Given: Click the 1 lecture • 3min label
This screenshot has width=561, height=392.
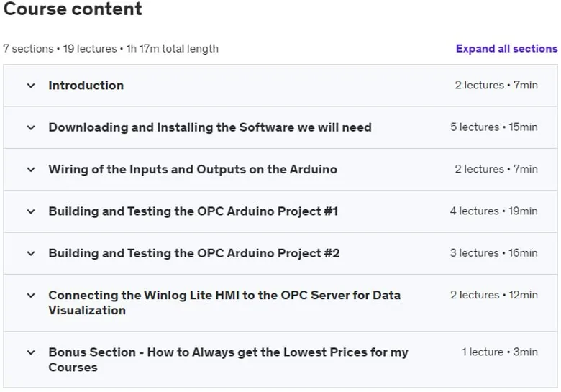Looking at the screenshot, I should [x=500, y=352].
